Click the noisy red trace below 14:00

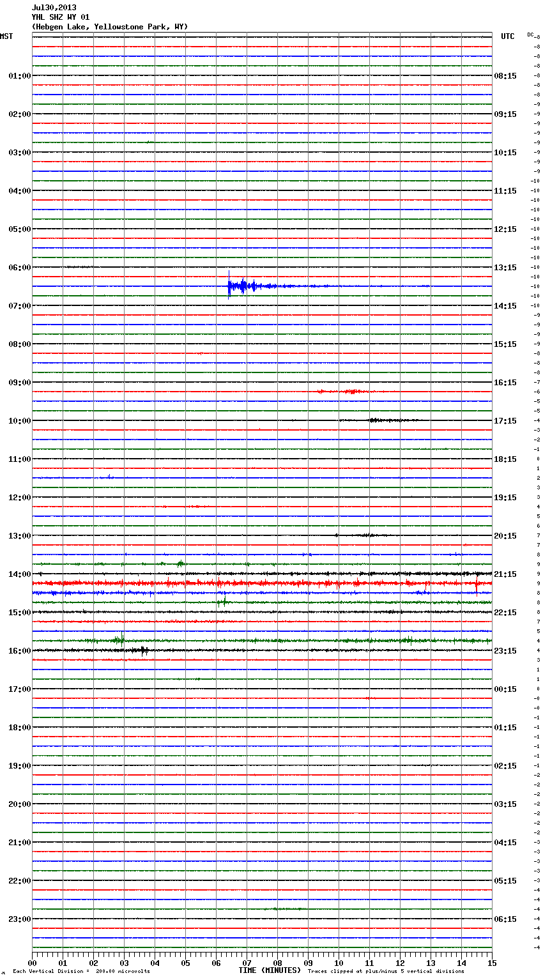pyautogui.click(x=262, y=583)
